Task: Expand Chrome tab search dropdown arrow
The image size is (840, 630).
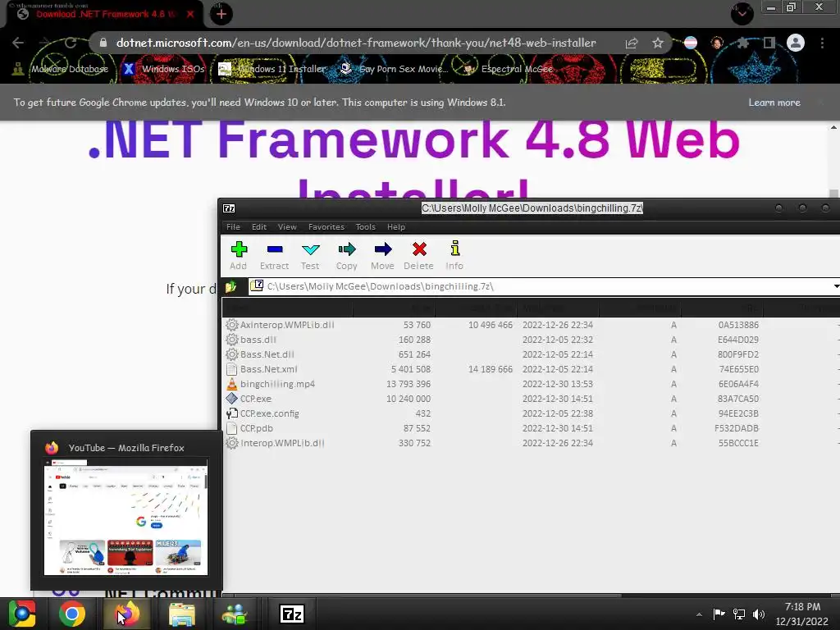Action: point(742,13)
